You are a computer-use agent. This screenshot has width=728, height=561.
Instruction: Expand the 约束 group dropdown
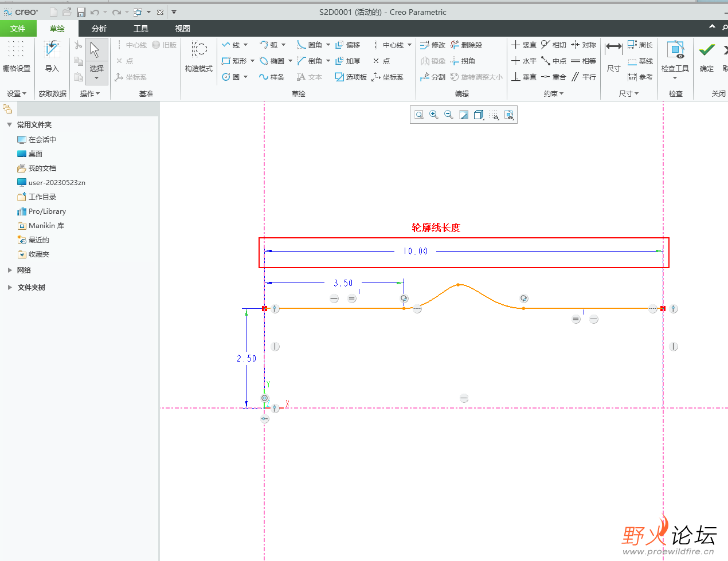pyautogui.click(x=554, y=93)
